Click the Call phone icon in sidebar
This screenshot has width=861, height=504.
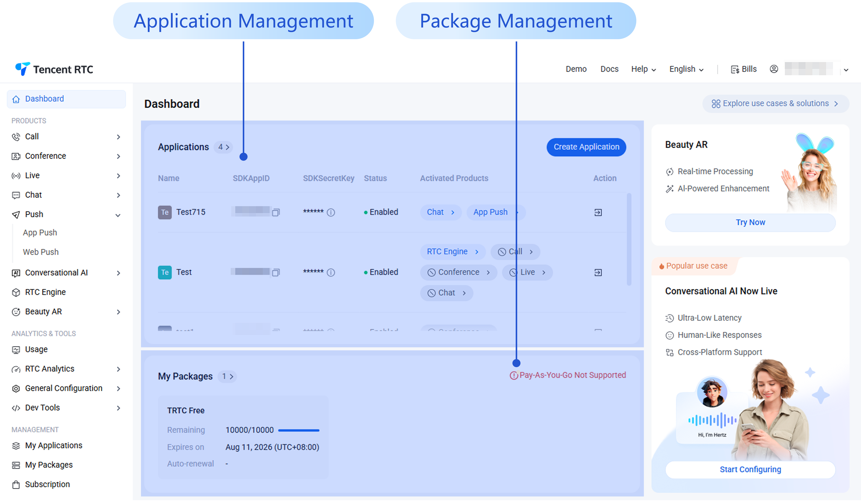16,137
